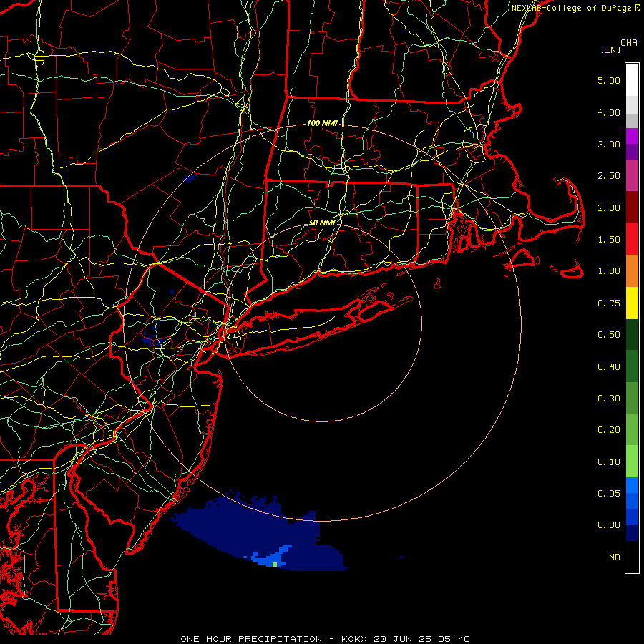
Task: Click the small green pixel in precipitation area
Action: (x=275, y=565)
